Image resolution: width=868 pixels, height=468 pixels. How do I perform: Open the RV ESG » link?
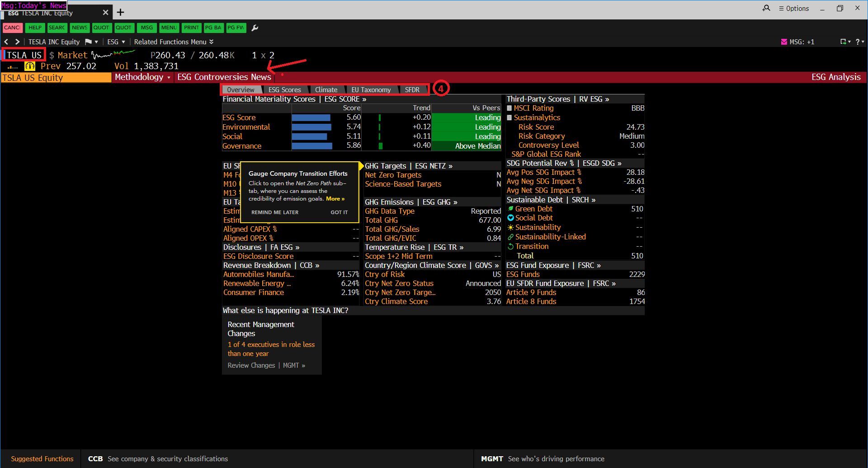[x=594, y=99]
